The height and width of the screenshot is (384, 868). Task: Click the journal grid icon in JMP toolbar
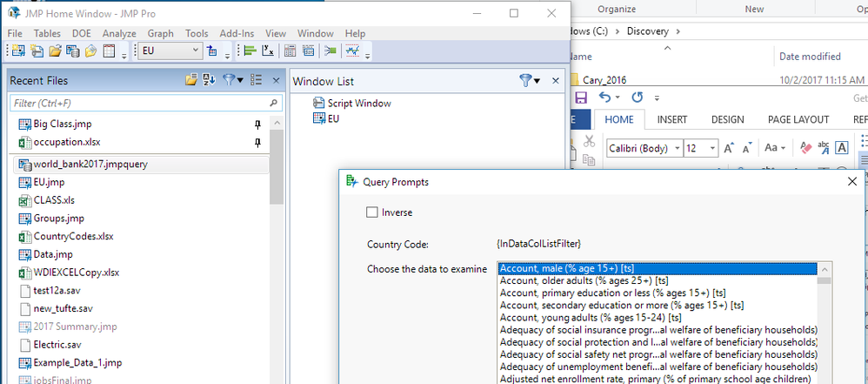[x=109, y=51]
